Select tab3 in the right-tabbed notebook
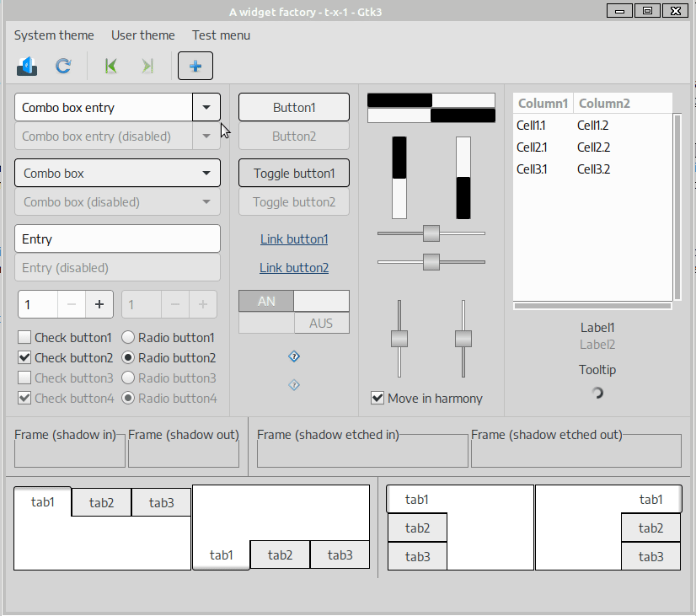This screenshot has width=696, height=616. pos(650,556)
